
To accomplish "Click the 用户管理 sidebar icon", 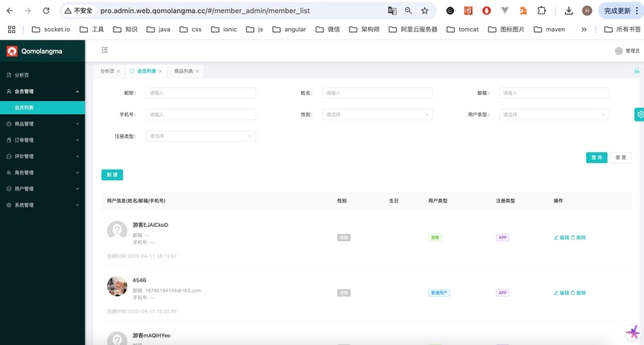I will pos(9,189).
